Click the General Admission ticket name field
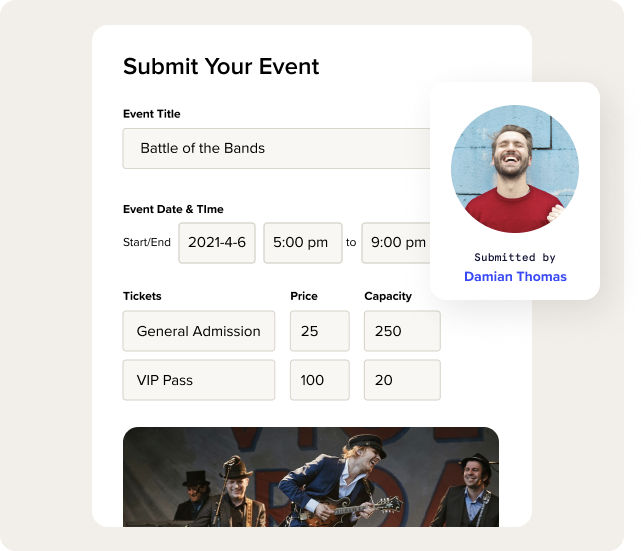 pos(198,331)
